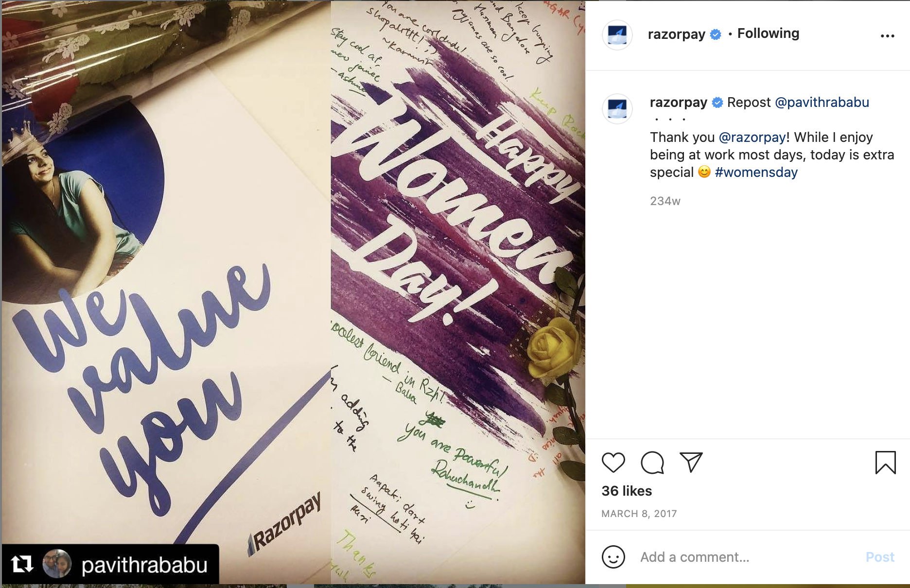Viewport: 910px width, 588px height.
Task: Open emoji picker in comment box
Action: [x=613, y=557]
